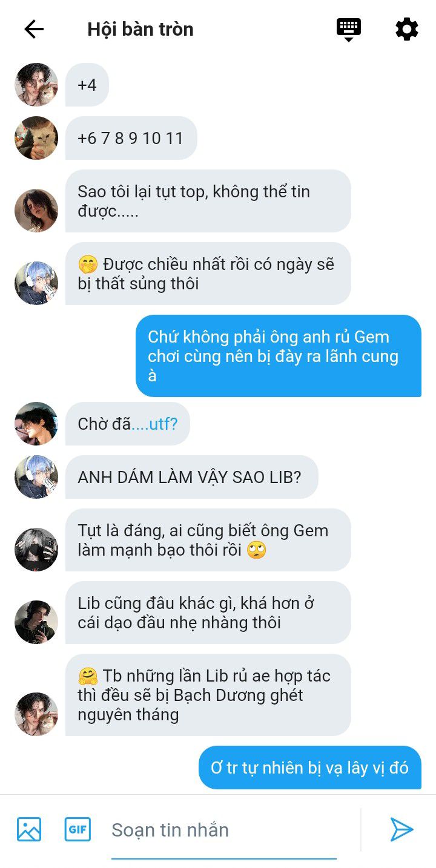
Task: Tap the cat avatar beside "+6 7 8 9 10 11"
Action: click(x=36, y=138)
